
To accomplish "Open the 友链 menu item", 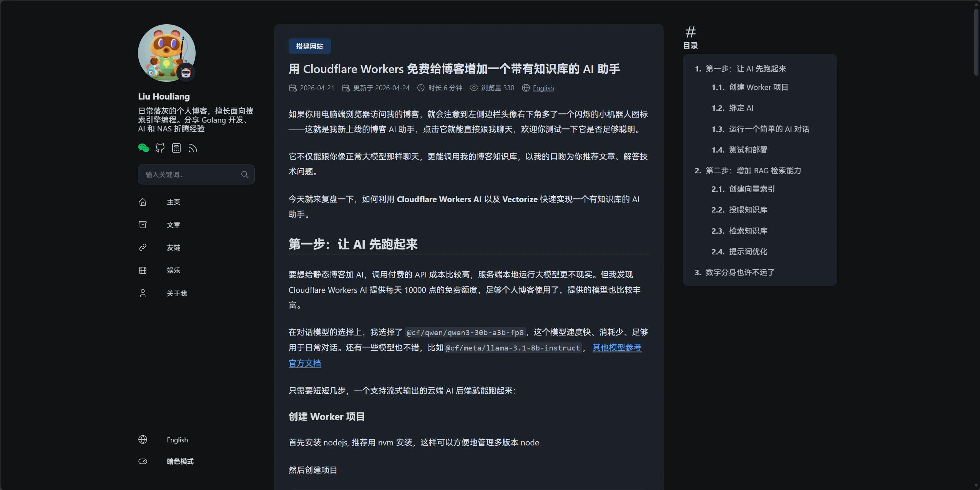I will tap(173, 247).
